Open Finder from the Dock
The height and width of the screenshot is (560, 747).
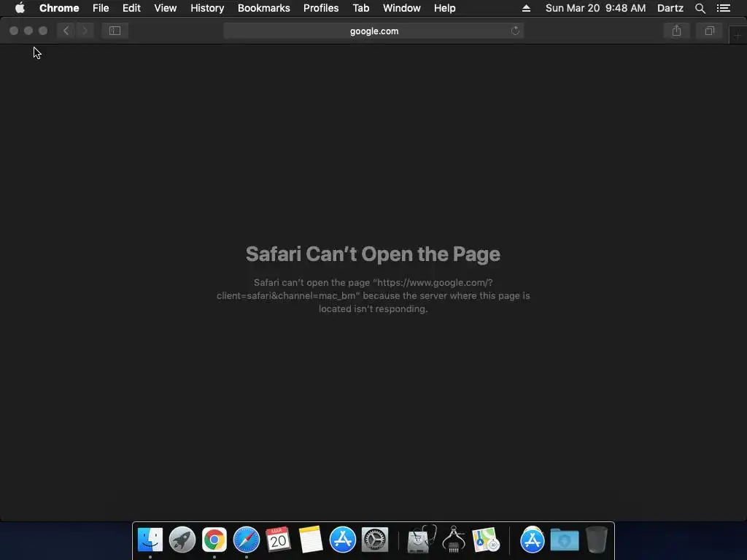150,540
